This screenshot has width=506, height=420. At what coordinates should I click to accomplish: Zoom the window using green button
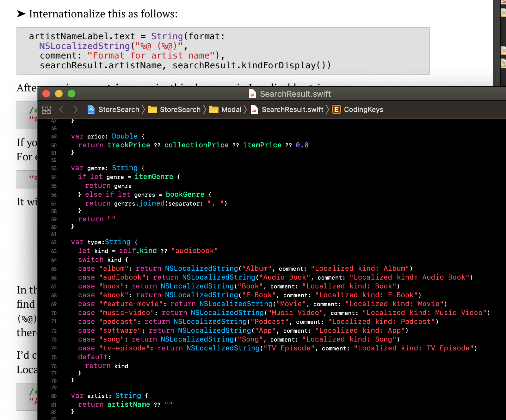71,94
